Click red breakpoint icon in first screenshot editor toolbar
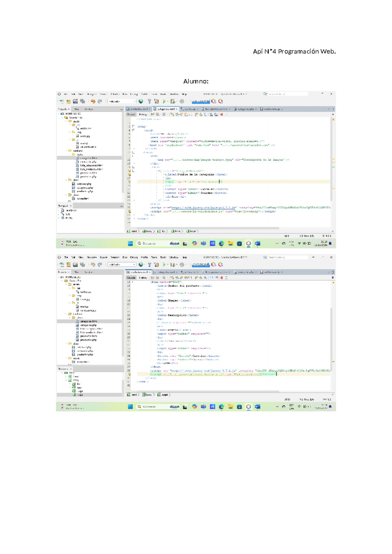Screen dimensions: 392x554 click(222, 114)
